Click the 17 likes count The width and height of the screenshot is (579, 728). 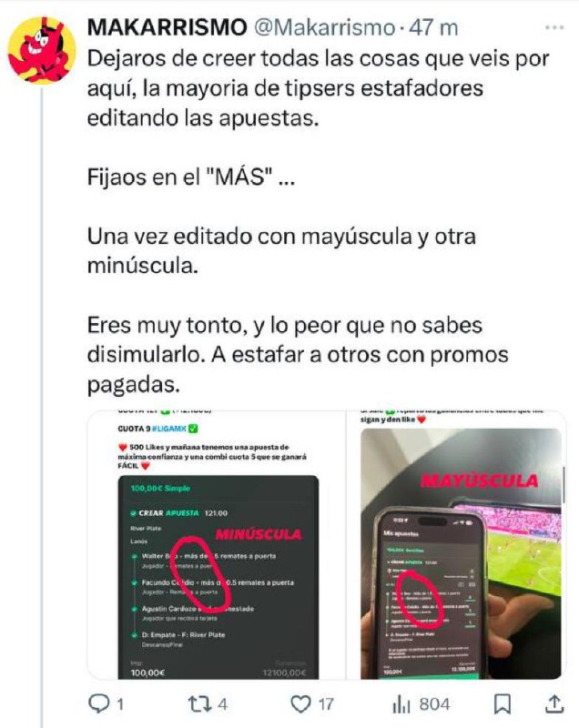pos(326,704)
